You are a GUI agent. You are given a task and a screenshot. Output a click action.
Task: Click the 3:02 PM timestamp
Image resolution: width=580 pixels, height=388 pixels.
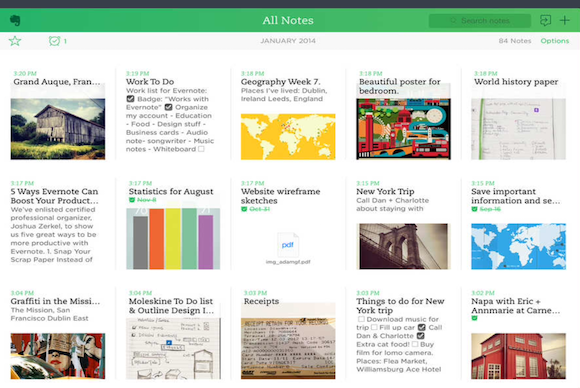483,293
